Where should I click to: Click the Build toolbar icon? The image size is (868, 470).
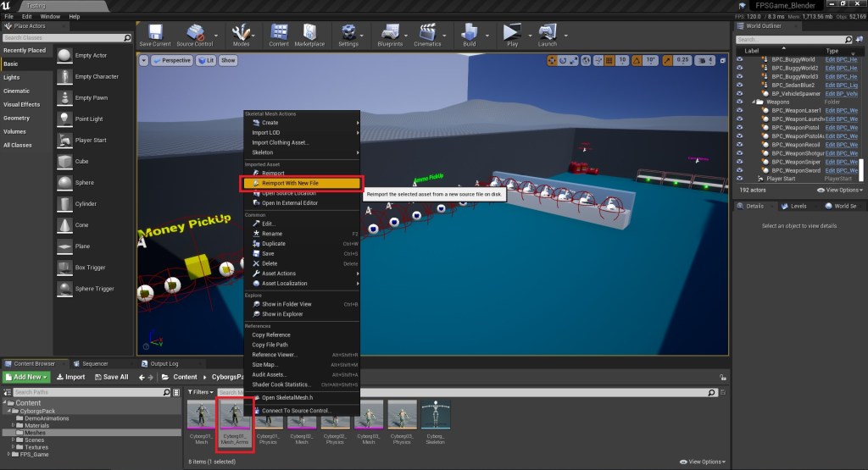click(x=469, y=33)
